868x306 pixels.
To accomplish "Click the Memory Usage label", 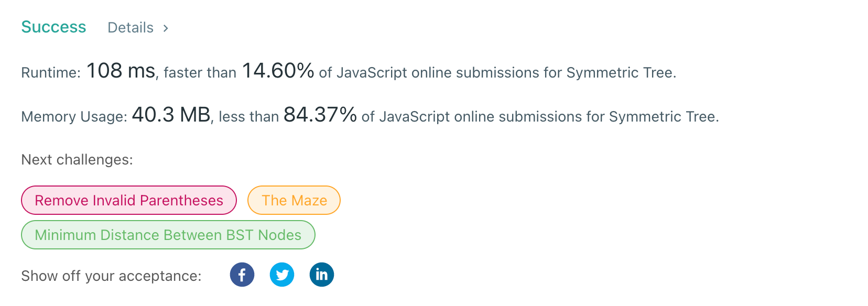I will (x=74, y=117).
